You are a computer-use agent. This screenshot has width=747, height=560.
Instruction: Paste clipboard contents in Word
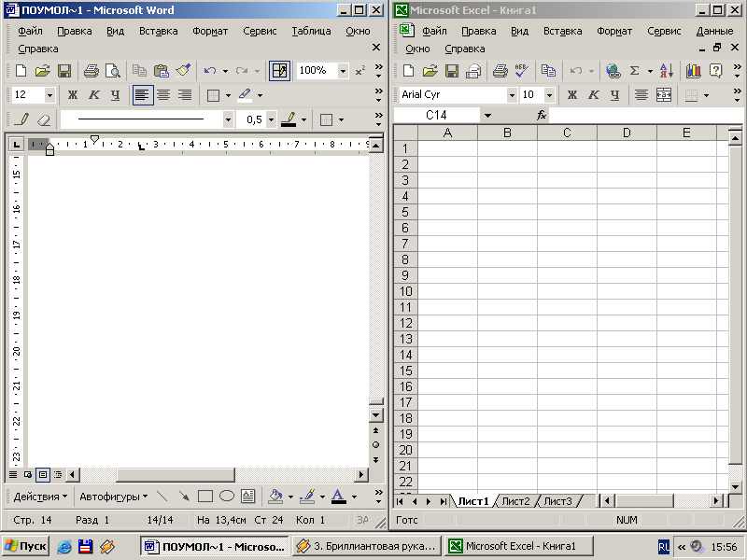pyautogui.click(x=162, y=71)
